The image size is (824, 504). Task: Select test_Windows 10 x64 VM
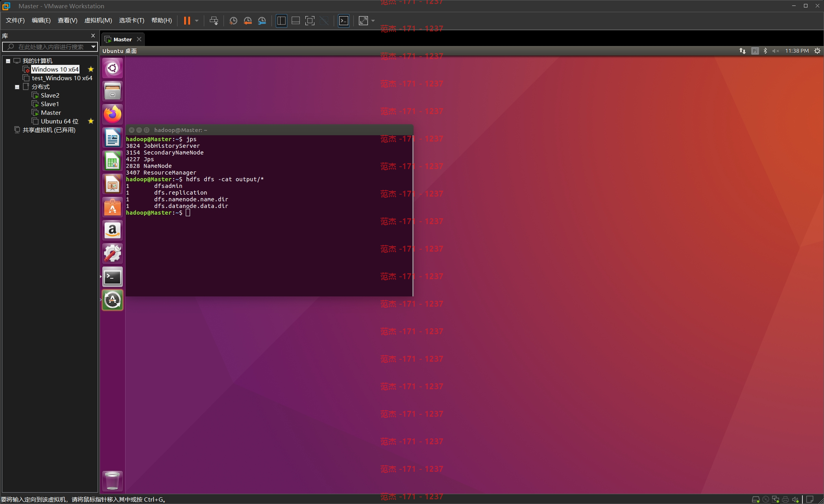click(x=62, y=78)
